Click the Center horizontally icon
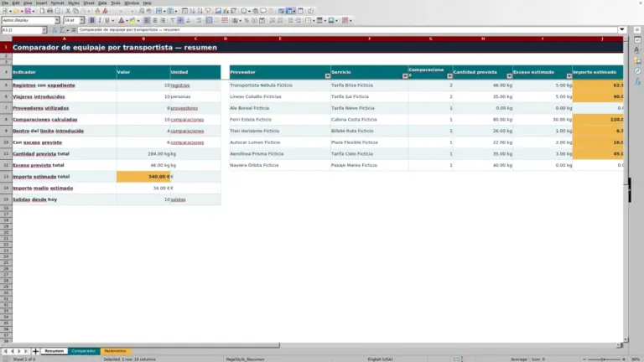Viewport: 644px width, 362px height. (x=155, y=20)
